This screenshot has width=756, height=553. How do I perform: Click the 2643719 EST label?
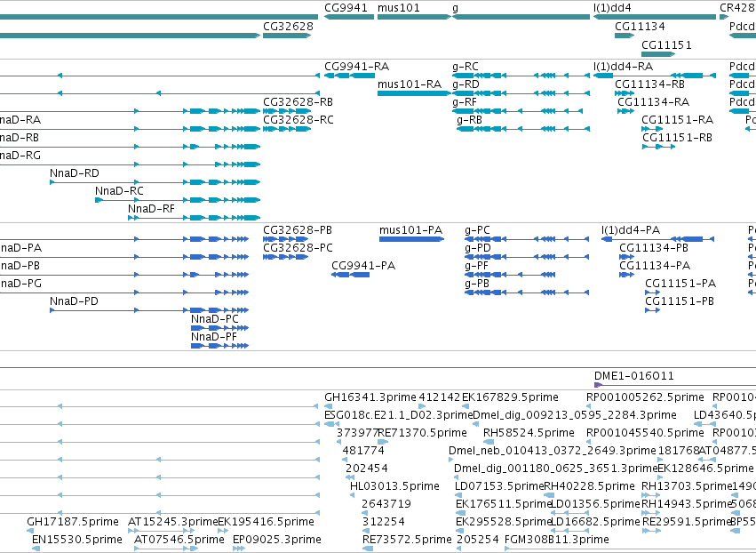tap(386, 504)
